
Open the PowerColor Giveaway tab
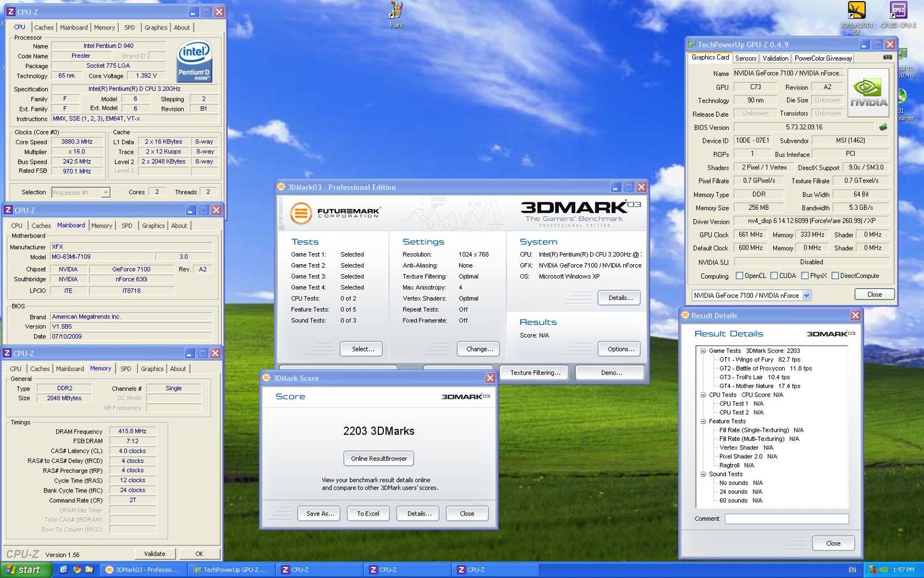coord(823,58)
